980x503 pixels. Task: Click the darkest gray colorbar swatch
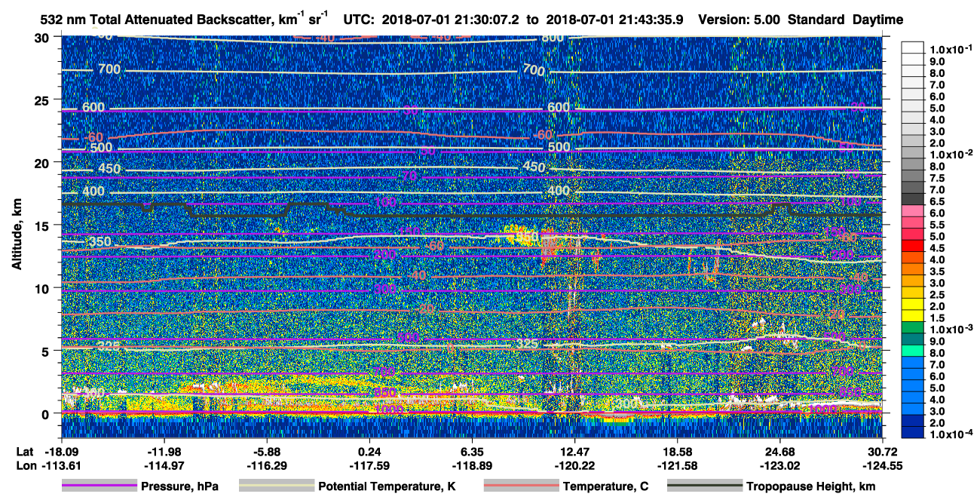click(x=914, y=198)
